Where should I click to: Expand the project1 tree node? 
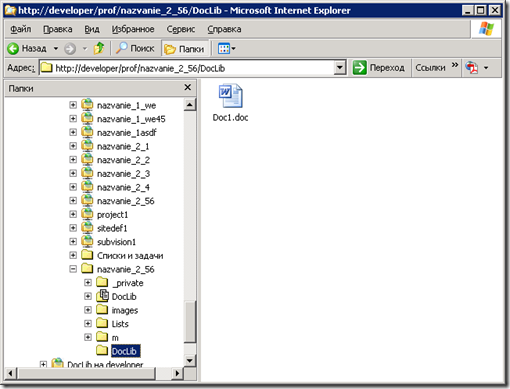(x=73, y=214)
